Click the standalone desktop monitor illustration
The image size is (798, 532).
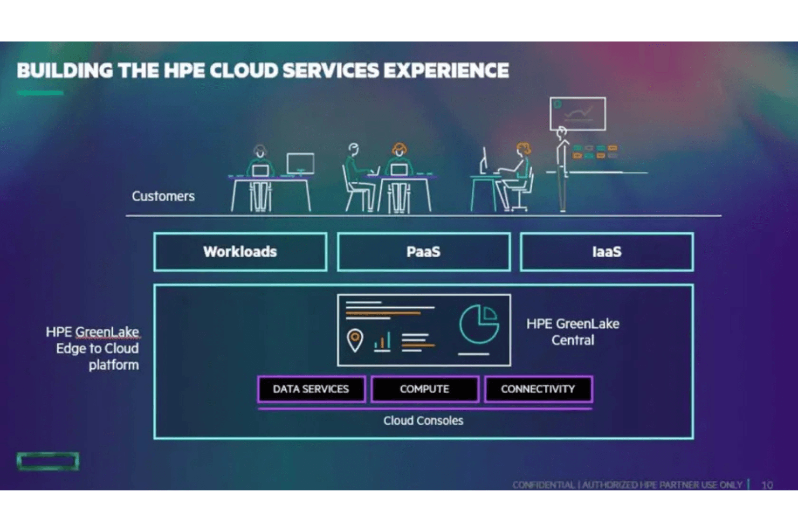[300, 164]
